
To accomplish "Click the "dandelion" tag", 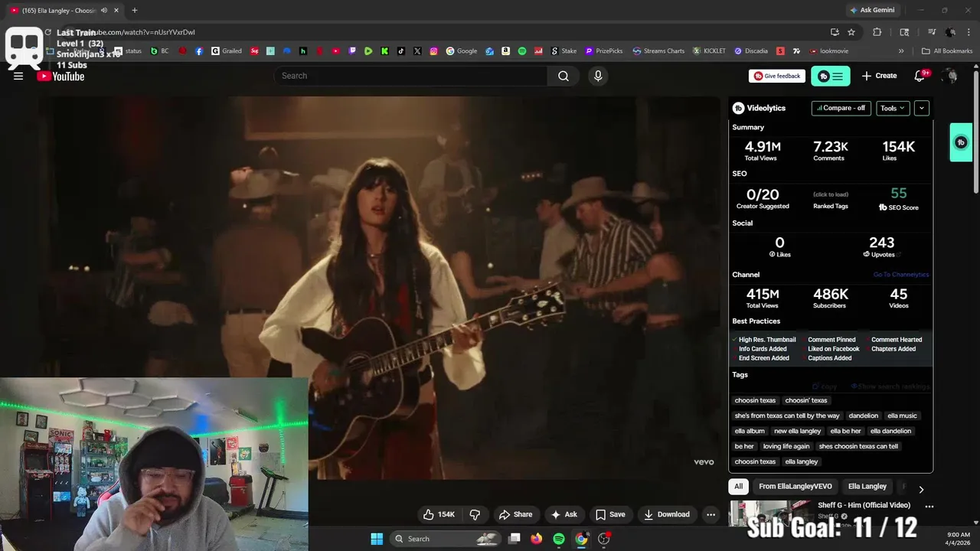I will click(x=863, y=416).
